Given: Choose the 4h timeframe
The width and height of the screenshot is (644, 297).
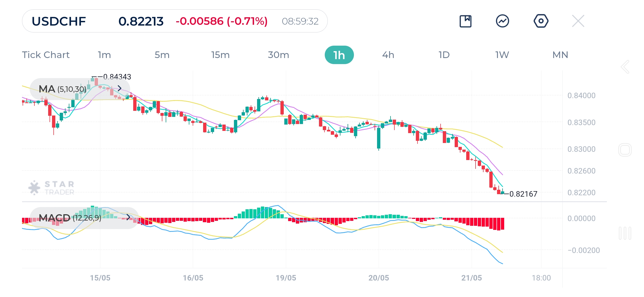Looking at the screenshot, I should (388, 55).
